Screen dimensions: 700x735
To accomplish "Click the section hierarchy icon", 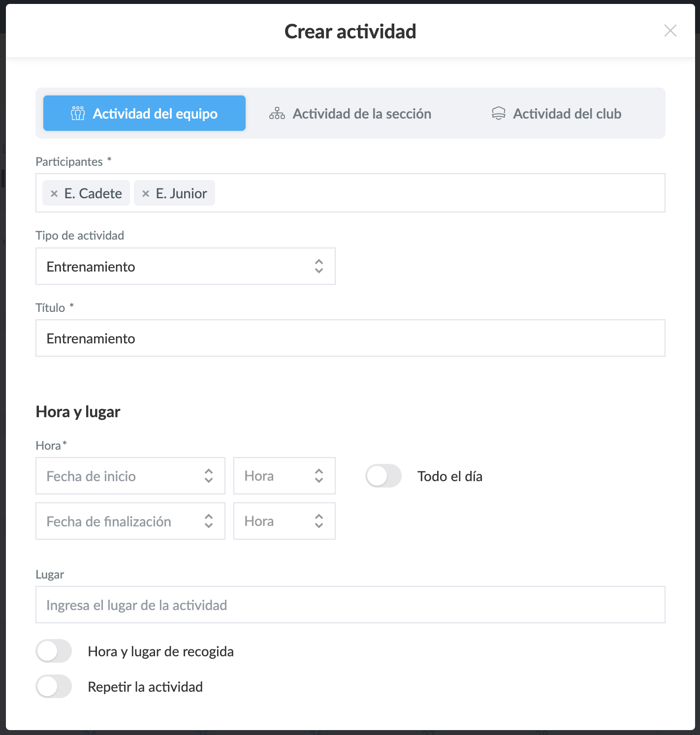I will point(277,113).
